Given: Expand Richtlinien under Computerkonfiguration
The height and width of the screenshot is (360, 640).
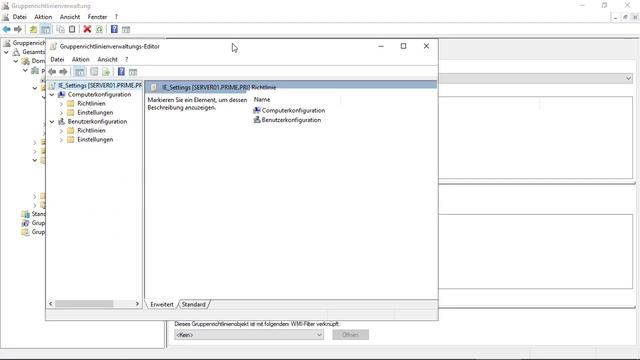Looking at the screenshot, I should tap(61, 104).
